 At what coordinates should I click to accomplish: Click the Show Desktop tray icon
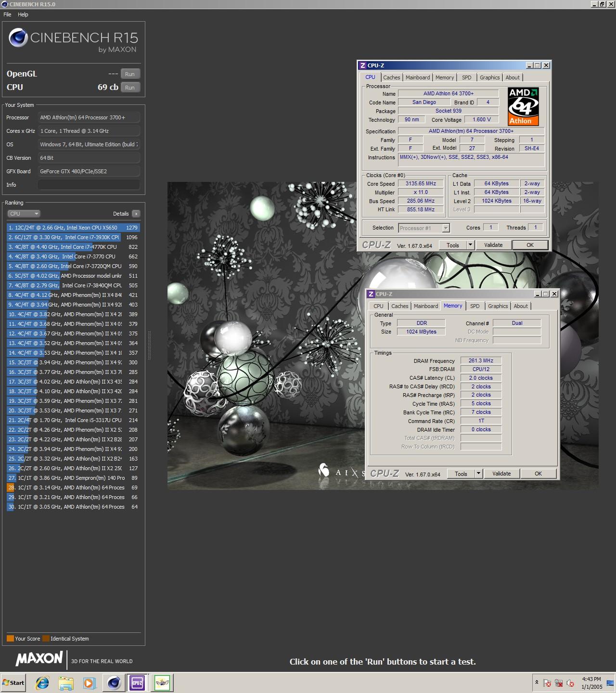610,683
